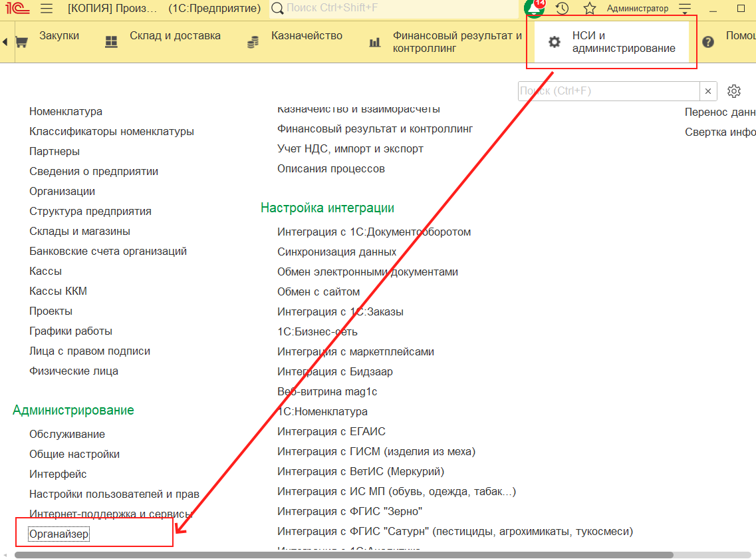756x559 pixels.
Task: Open Финансовый результат и контроллинг section
Action: coord(457,42)
